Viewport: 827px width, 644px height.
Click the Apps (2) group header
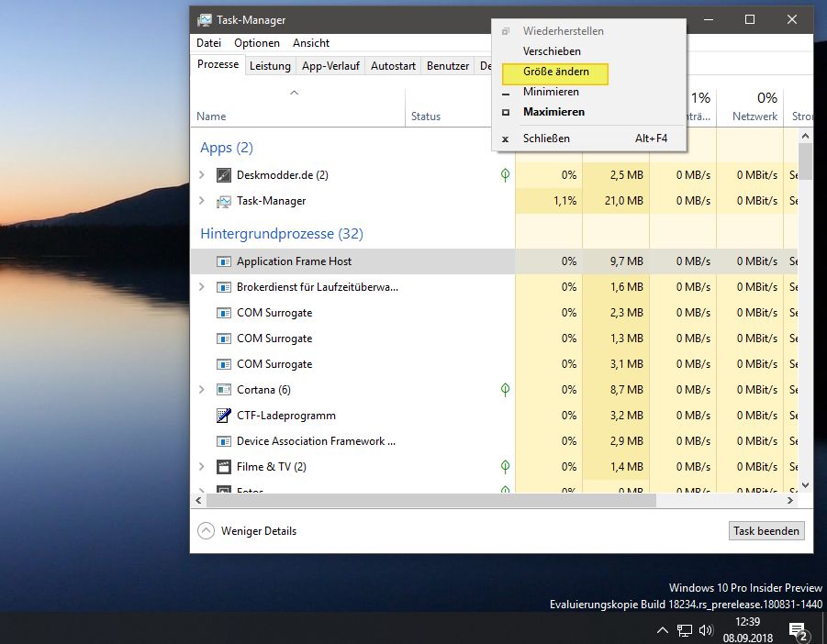(x=227, y=148)
